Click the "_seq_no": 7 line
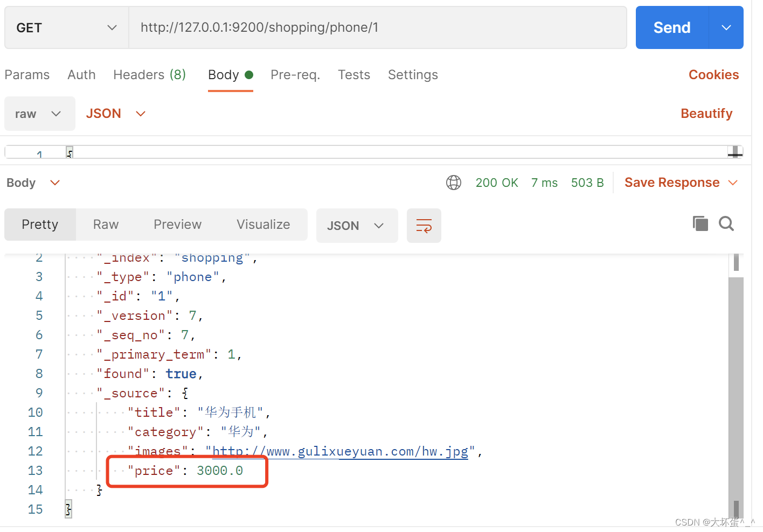The height and width of the screenshot is (532, 763). click(146, 335)
